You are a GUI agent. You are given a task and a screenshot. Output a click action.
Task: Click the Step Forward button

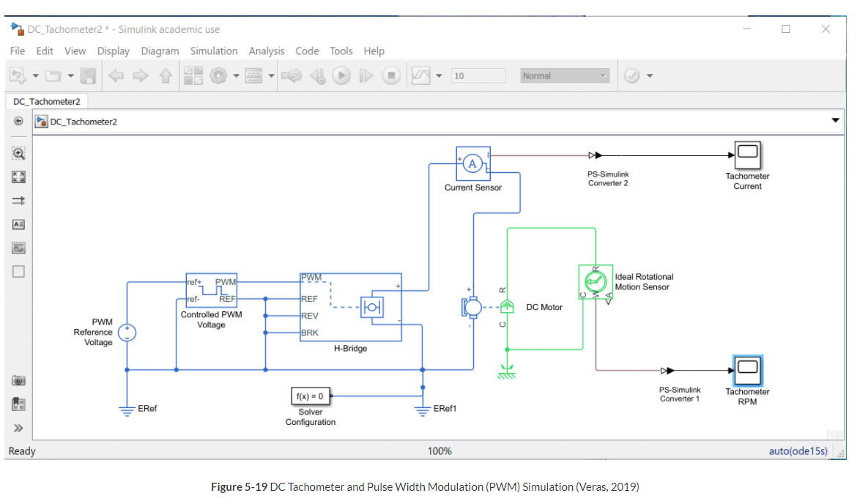click(366, 76)
